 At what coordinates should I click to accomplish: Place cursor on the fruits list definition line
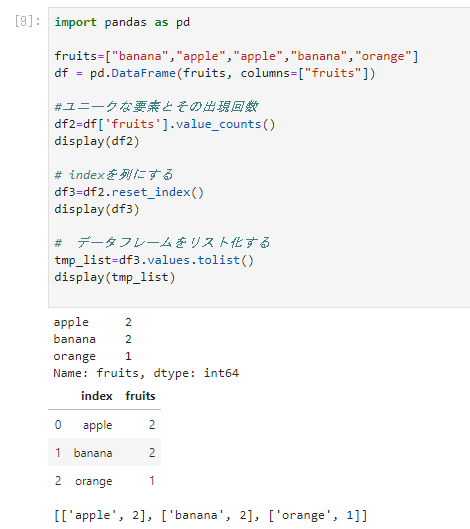click(236, 56)
